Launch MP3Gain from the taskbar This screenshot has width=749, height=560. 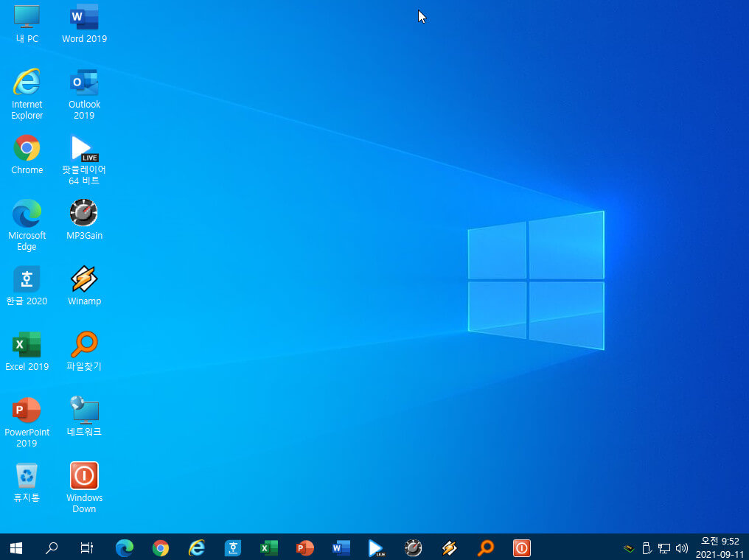click(413, 547)
